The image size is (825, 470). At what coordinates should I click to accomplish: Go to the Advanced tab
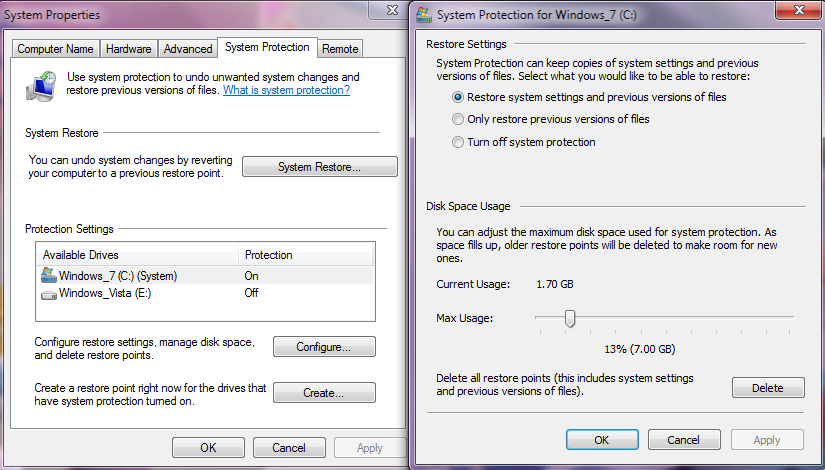(188, 49)
